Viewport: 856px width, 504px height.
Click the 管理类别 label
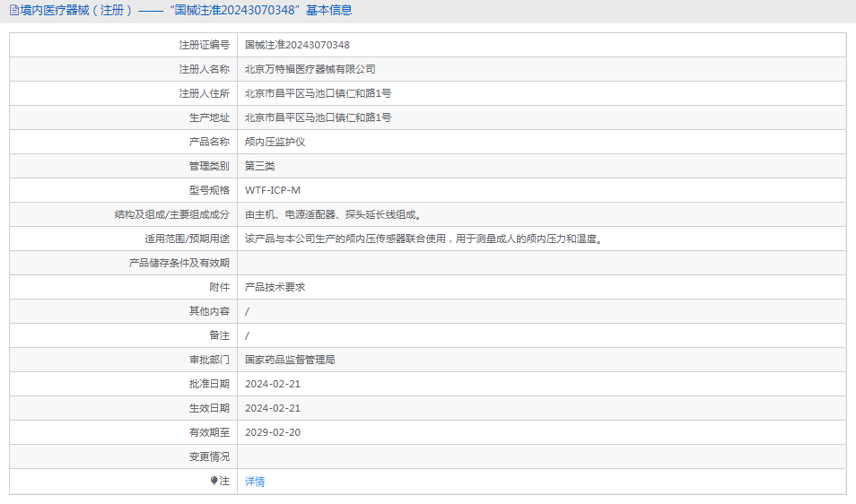(x=209, y=166)
